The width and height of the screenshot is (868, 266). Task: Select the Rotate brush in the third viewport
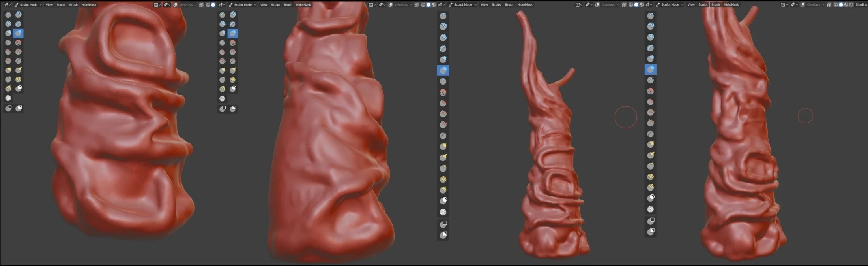point(443,190)
